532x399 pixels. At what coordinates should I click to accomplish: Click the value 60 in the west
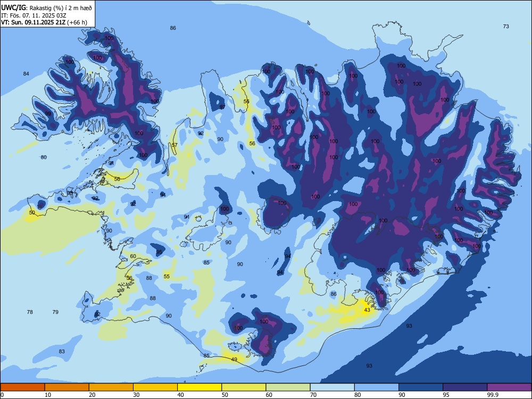click(x=133, y=256)
